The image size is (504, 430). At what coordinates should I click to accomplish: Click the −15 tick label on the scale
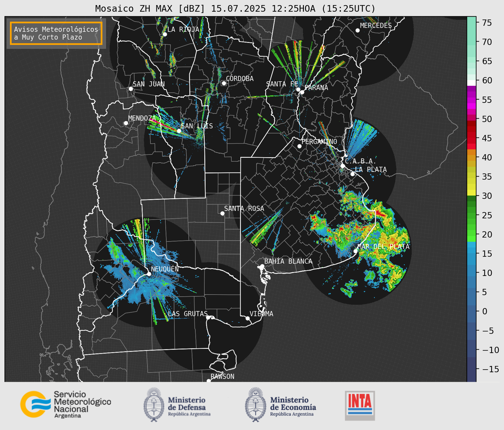coord(490,369)
